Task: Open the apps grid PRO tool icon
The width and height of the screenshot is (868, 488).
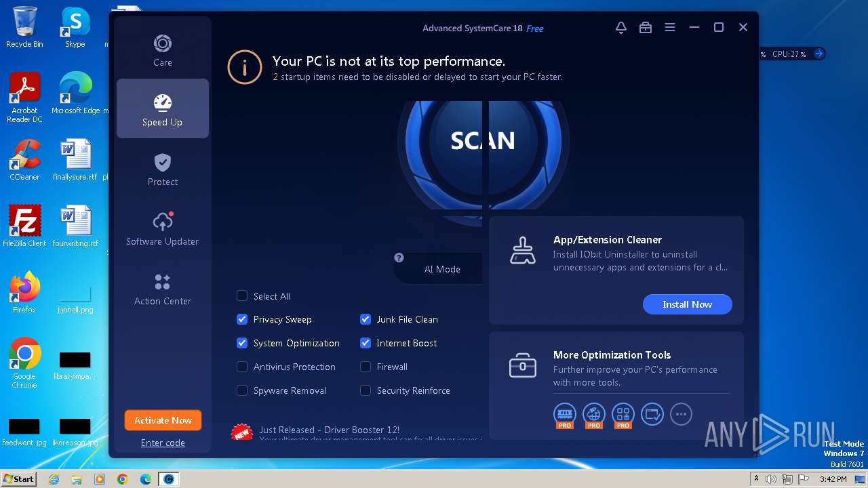Action: (x=623, y=414)
